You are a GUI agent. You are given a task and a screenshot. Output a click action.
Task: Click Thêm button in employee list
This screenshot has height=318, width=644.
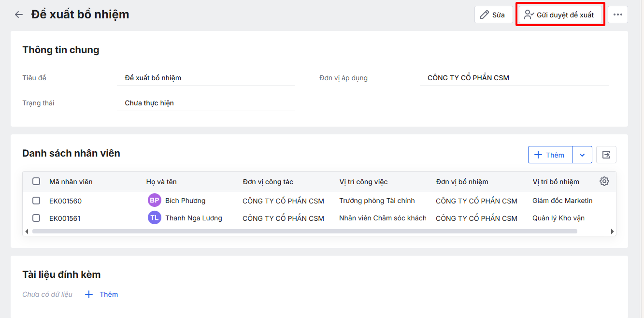pos(550,155)
